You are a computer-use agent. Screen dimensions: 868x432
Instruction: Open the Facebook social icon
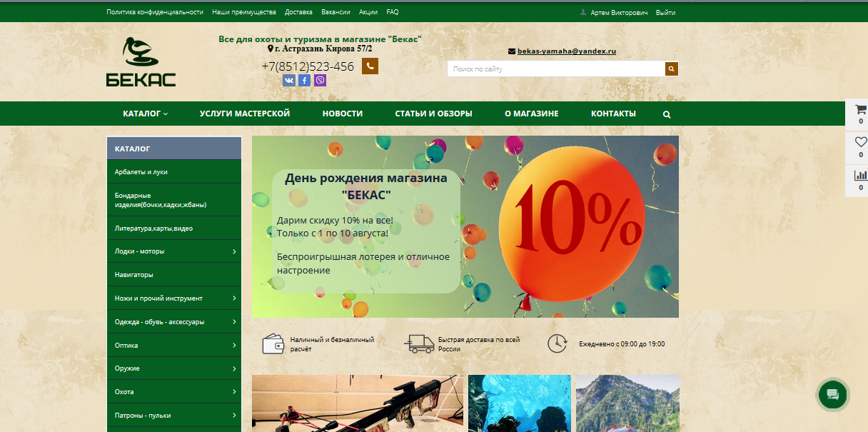[x=304, y=81]
